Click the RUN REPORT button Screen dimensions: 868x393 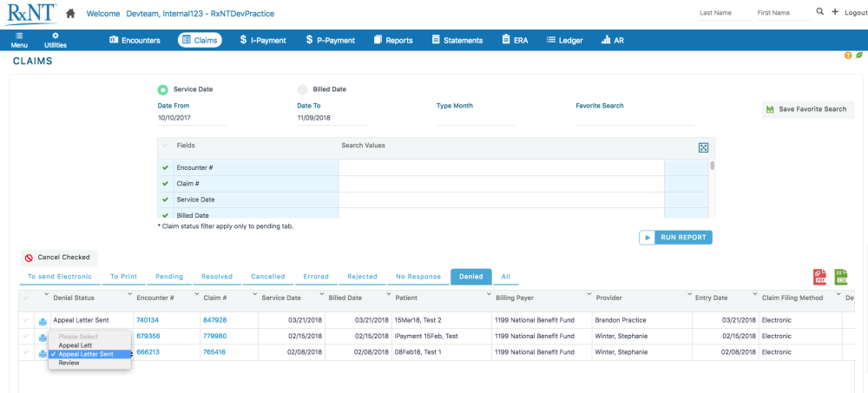coord(675,238)
